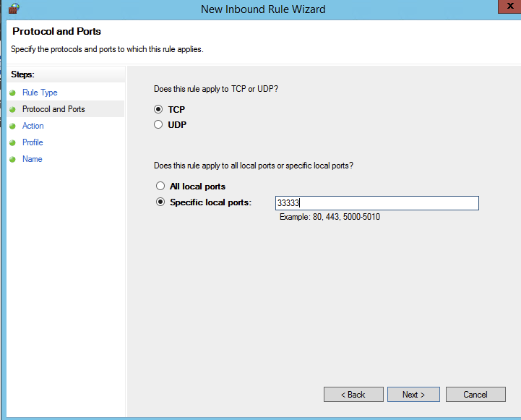The height and width of the screenshot is (420, 521).
Task: Click the firewall wizard icon in title bar
Action: pos(14,8)
